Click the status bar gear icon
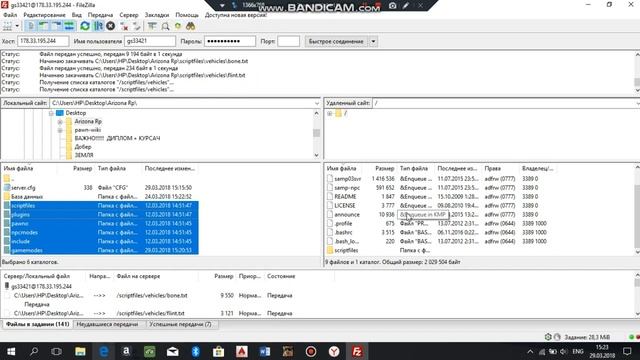640x360 pixels. (548, 337)
